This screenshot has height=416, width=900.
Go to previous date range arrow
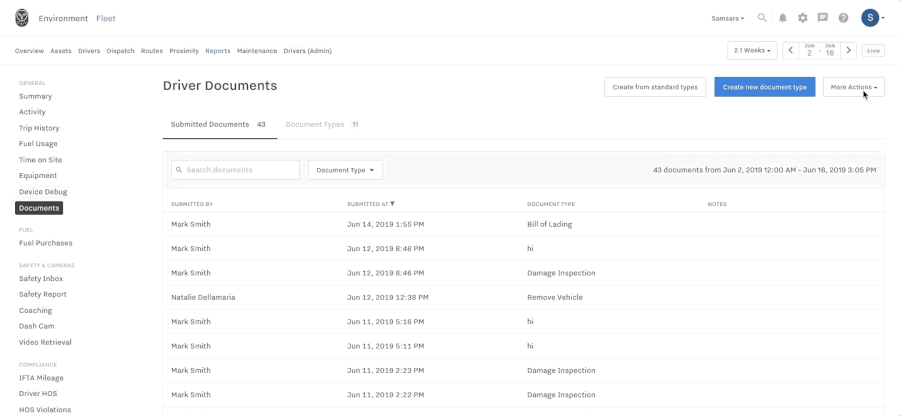(790, 50)
